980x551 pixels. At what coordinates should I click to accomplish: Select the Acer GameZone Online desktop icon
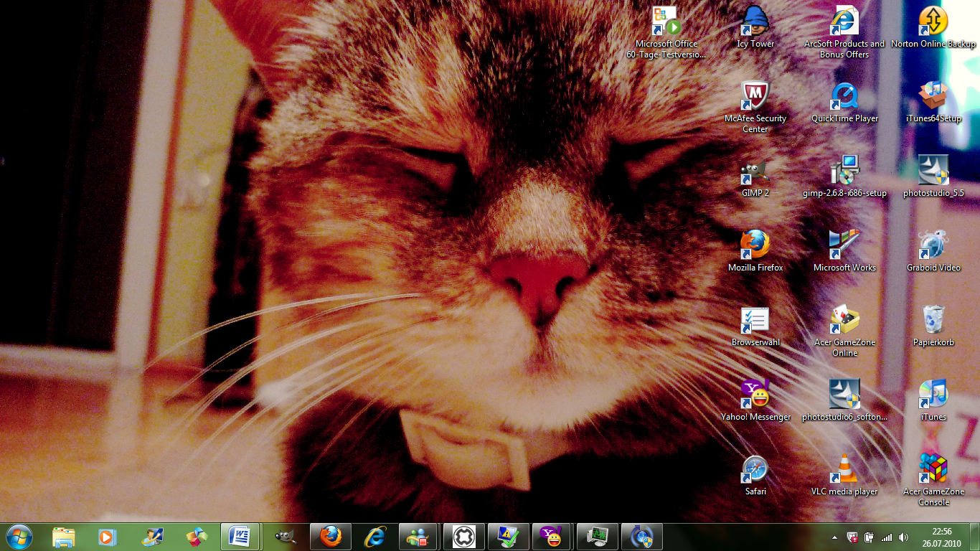coord(844,331)
